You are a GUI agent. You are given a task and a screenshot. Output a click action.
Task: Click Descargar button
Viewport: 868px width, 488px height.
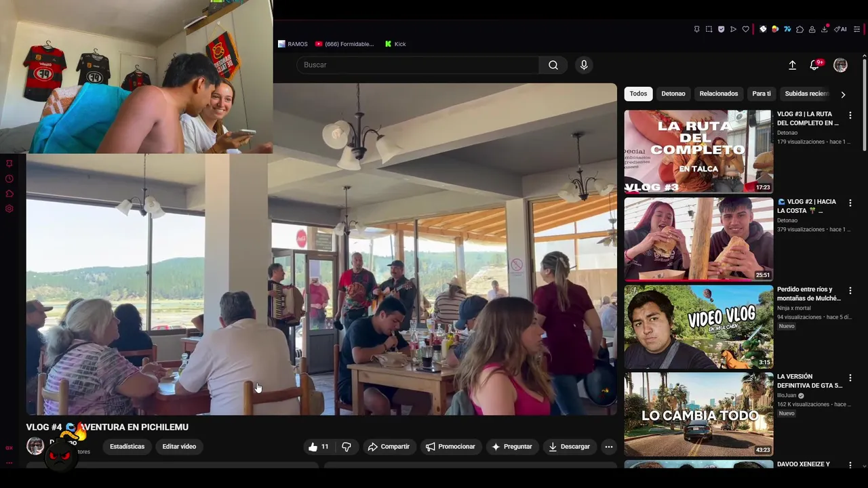coord(570,447)
